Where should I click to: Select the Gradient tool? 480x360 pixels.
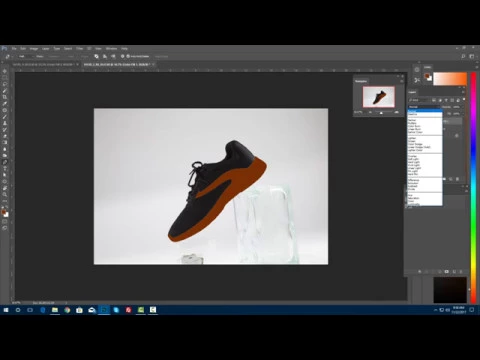(5, 142)
